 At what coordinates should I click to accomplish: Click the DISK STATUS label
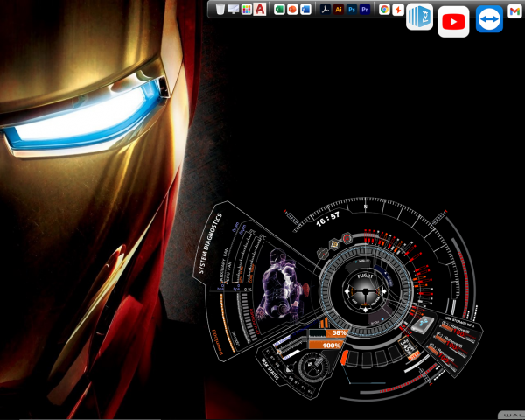click(x=269, y=369)
